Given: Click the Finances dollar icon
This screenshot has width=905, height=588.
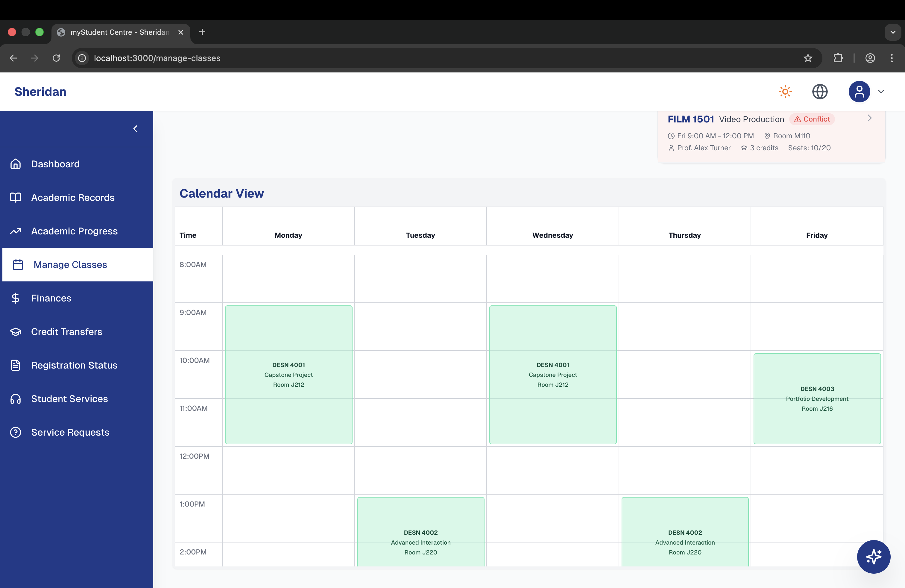Looking at the screenshot, I should pyautogui.click(x=16, y=298).
